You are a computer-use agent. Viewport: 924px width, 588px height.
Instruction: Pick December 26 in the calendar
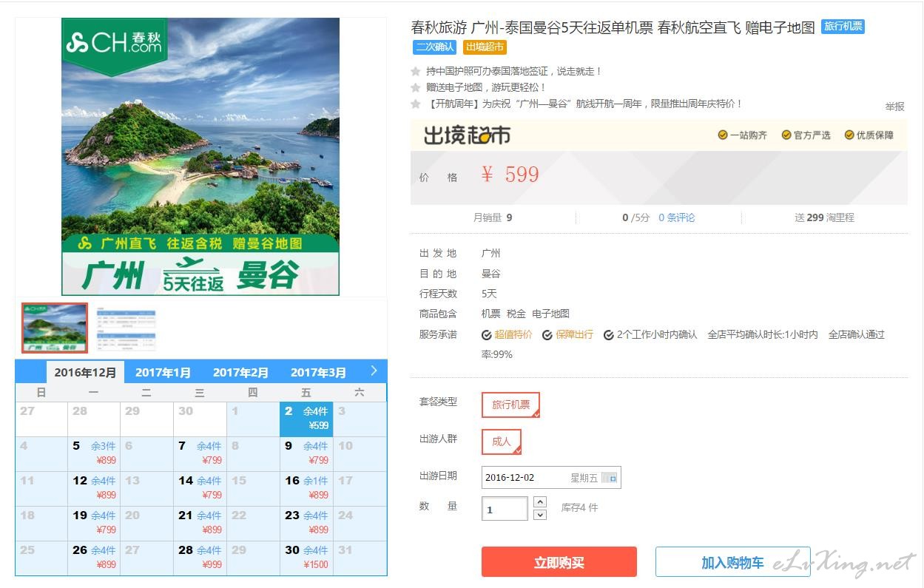point(94,558)
